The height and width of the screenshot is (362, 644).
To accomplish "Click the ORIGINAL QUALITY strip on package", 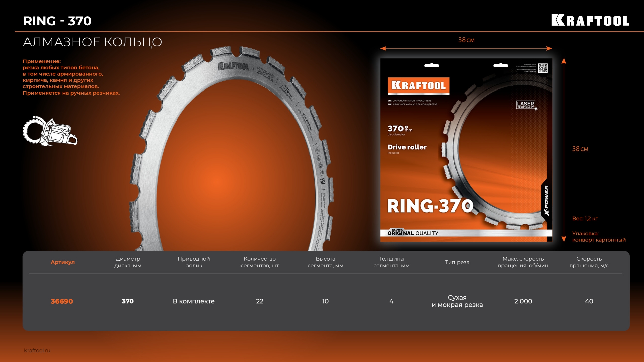I will pyautogui.click(x=413, y=233).
